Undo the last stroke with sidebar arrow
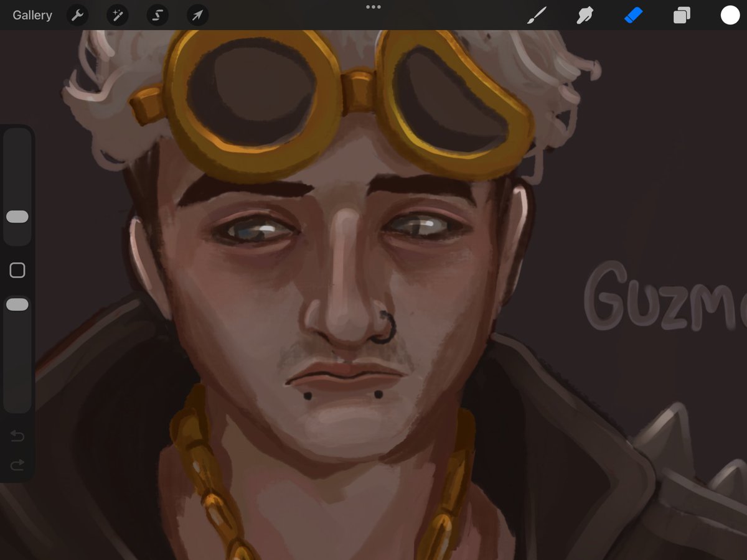 17,436
